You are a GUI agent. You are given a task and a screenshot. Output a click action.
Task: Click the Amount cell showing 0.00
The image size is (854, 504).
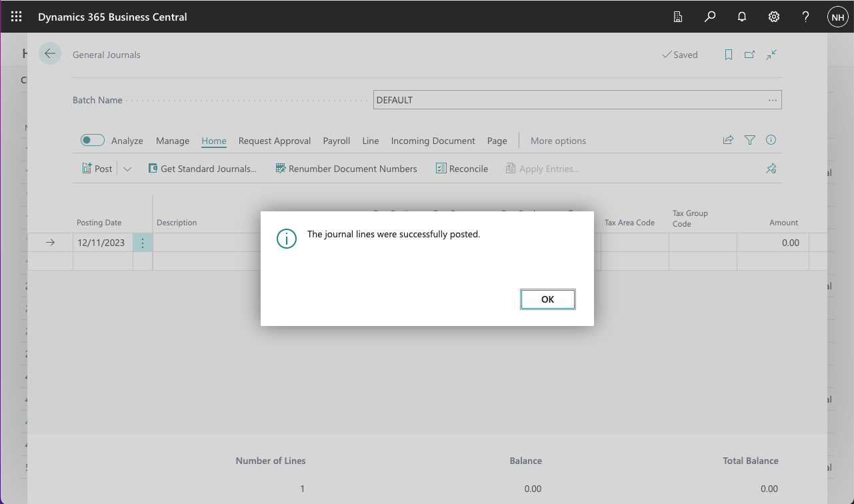[773, 243]
